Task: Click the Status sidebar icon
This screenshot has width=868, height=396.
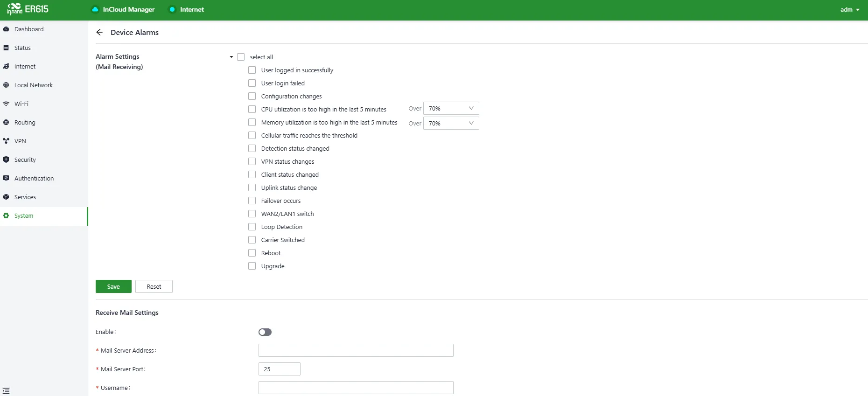Action: click(x=6, y=48)
